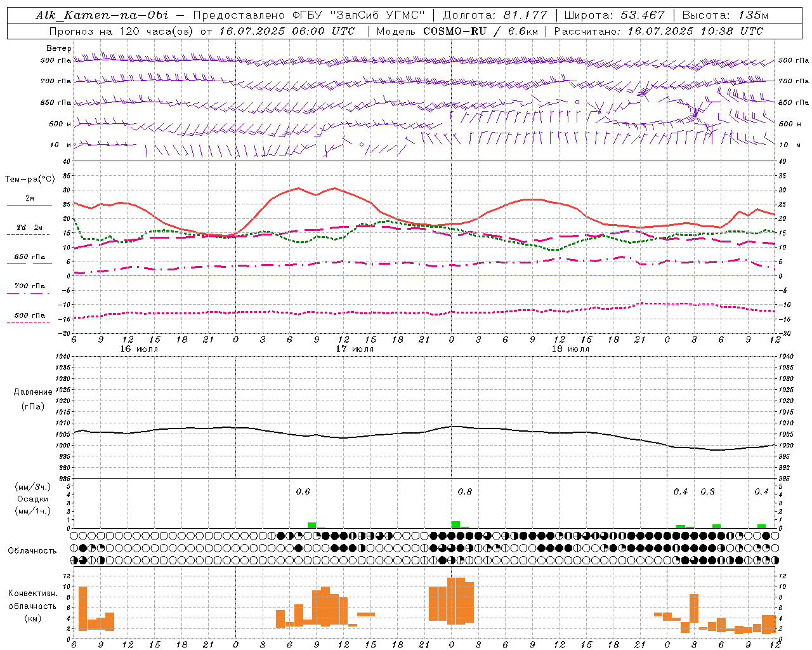Click the 0.8 precipitation amount value
This screenshot has height=650, width=812.
pos(465,491)
